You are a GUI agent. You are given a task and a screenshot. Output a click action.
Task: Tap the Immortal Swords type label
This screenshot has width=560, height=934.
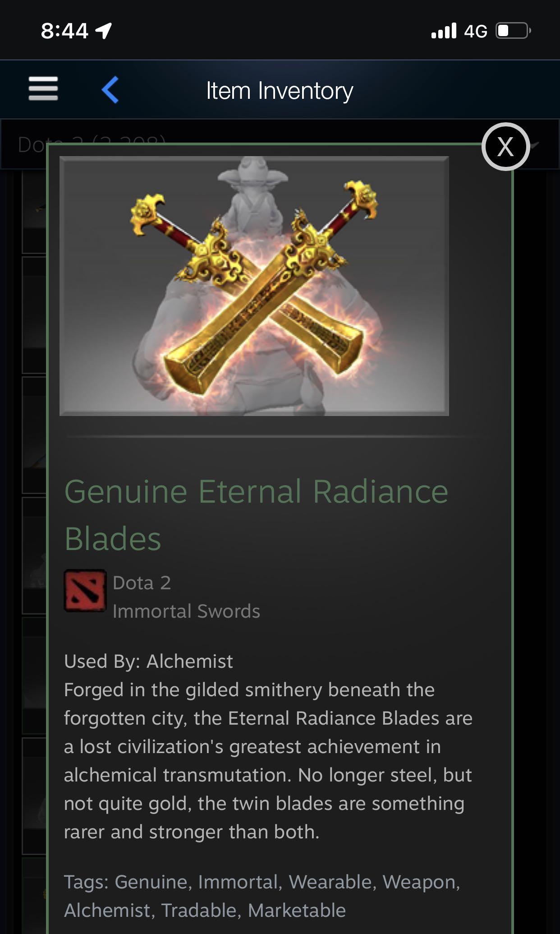coord(186,611)
